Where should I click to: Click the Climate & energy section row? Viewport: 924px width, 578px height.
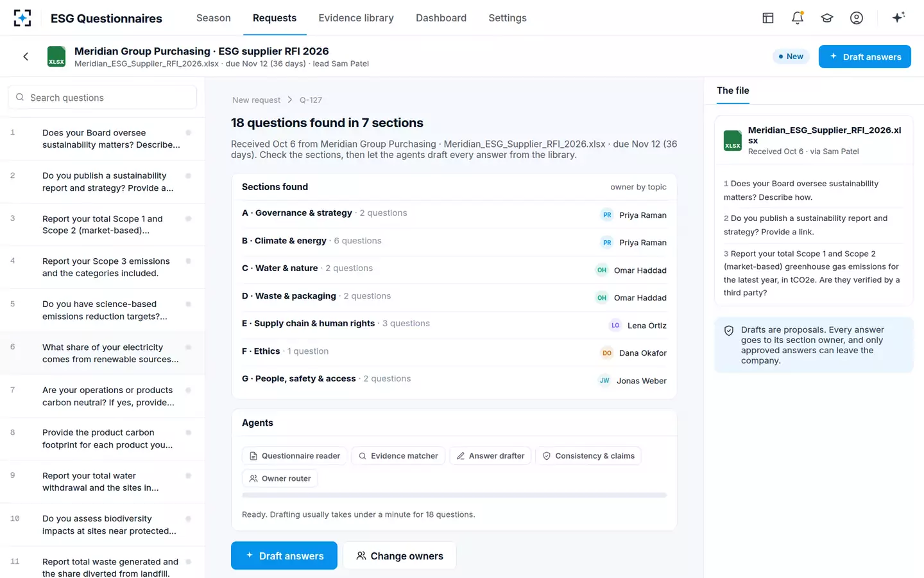[454, 242]
